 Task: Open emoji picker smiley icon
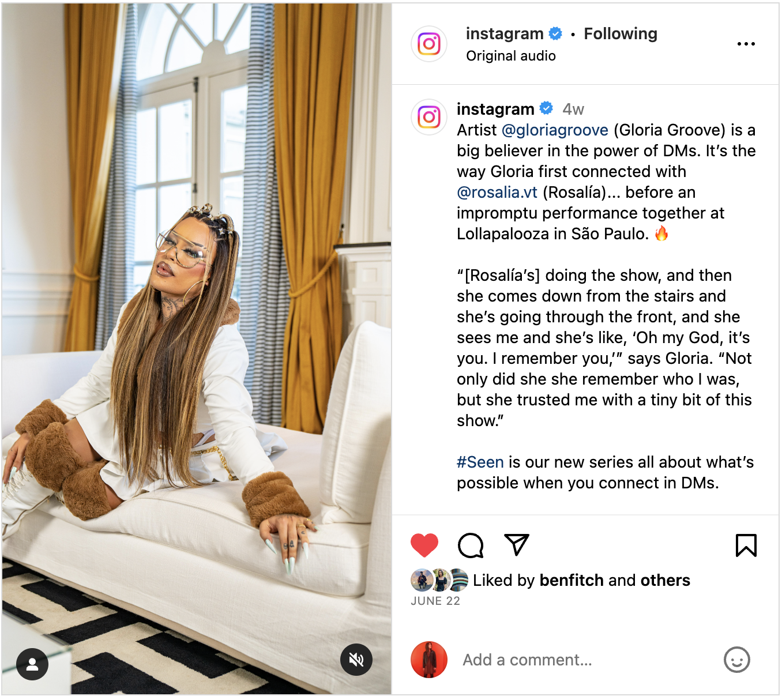[x=737, y=660]
